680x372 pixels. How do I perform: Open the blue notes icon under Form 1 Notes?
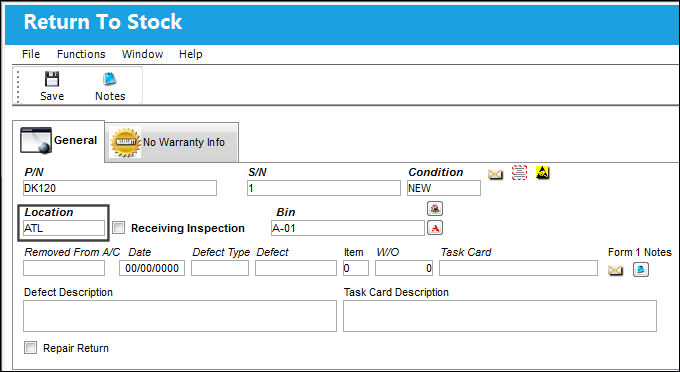(641, 270)
